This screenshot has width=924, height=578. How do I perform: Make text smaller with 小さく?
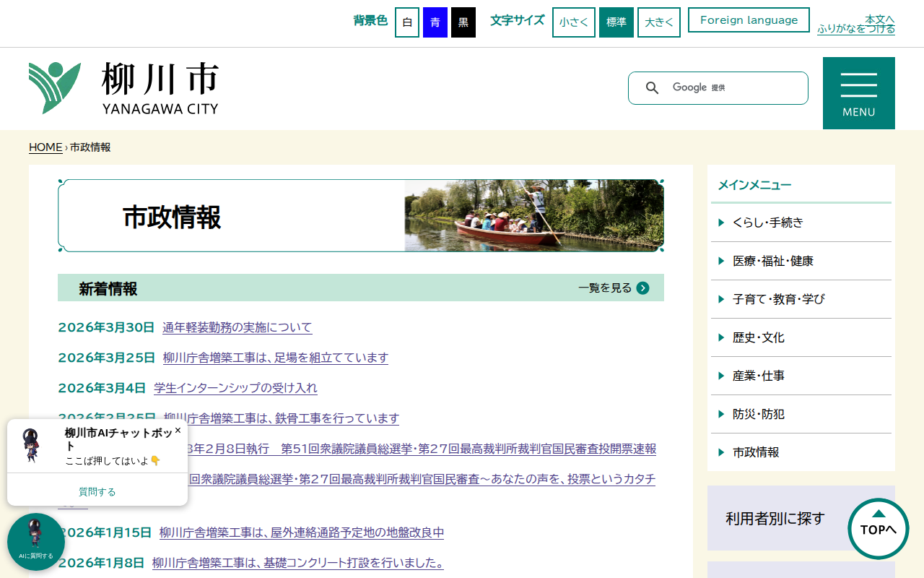coord(574,22)
